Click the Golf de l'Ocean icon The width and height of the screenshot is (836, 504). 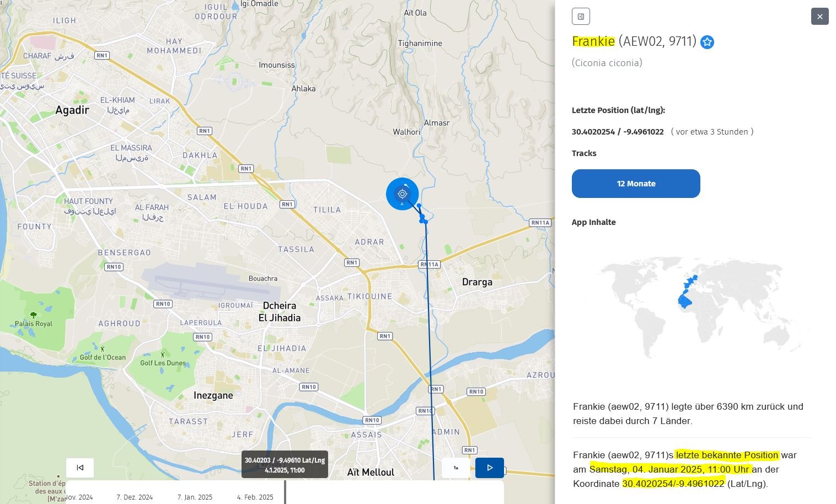pyautogui.click(x=103, y=348)
